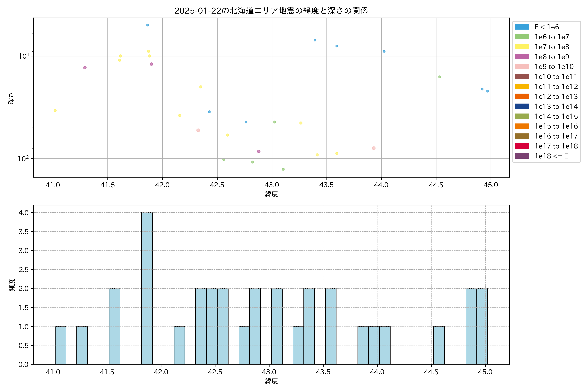588x392 pixels.
Task: Click the 頻度 y-axis label of histogram
Action: pos(12,285)
